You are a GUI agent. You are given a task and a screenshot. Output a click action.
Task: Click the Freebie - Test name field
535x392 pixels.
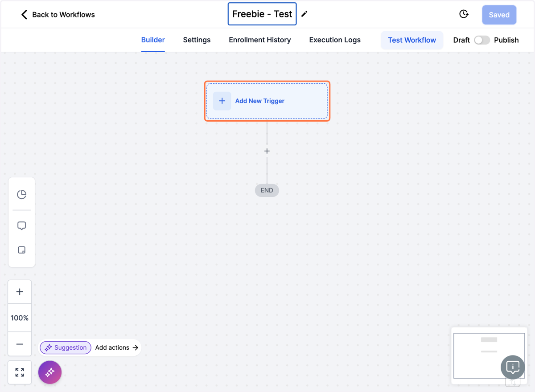click(262, 14)
